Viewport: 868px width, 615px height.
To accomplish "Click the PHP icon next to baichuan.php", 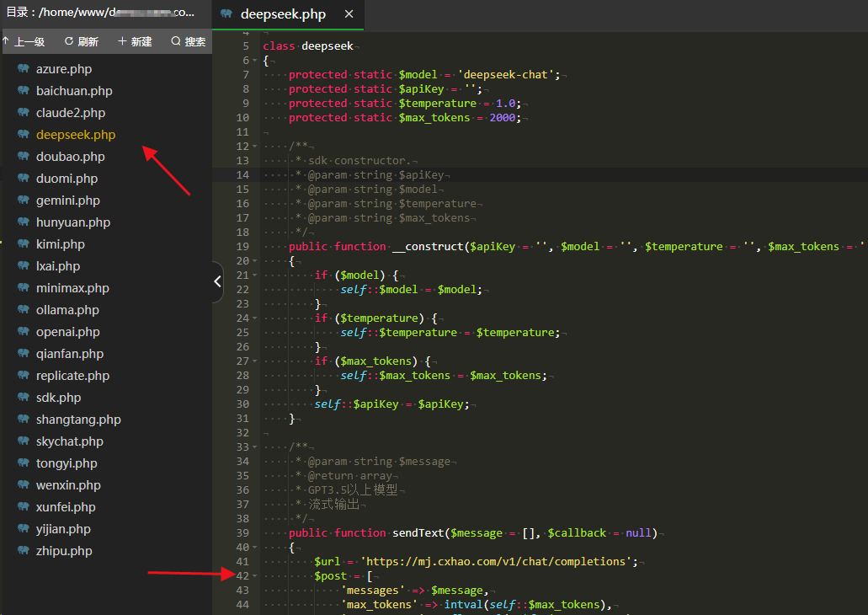I will click(x=24, y=90).
